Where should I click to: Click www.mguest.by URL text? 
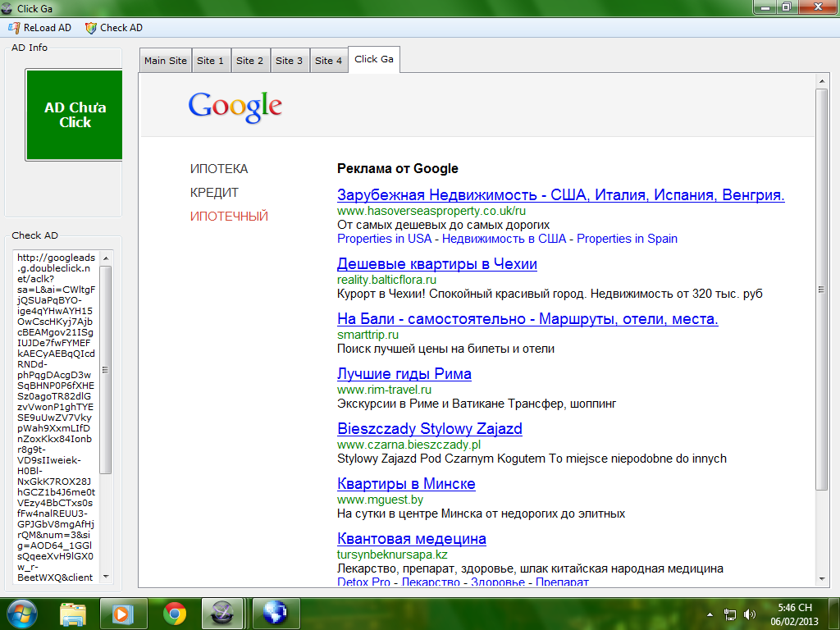pos(380,500)
